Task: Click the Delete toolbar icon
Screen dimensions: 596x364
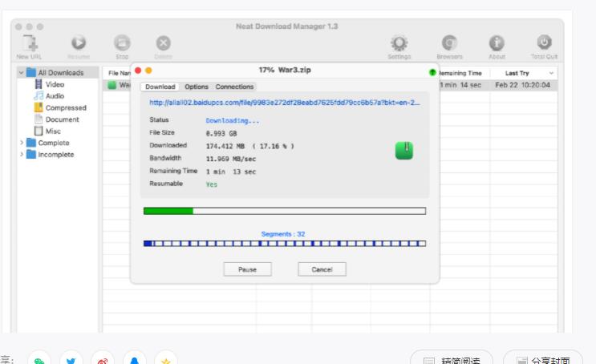Action: pyautogui.click(x=164, y=43)
